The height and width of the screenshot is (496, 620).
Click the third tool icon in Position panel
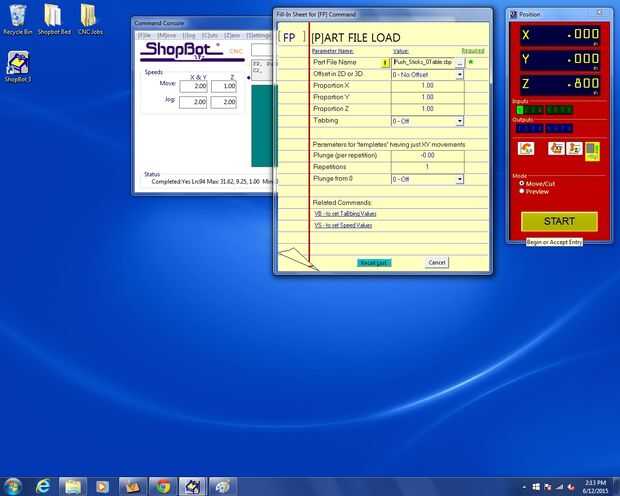point(574,149)
